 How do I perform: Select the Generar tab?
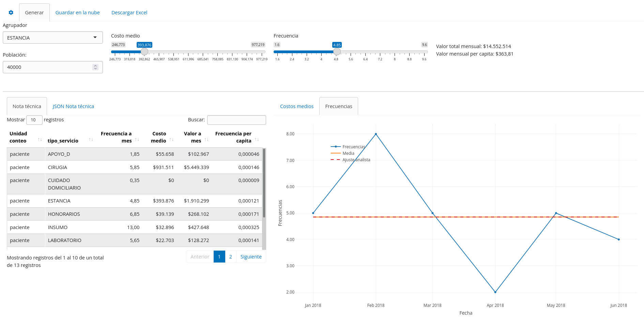34,13
